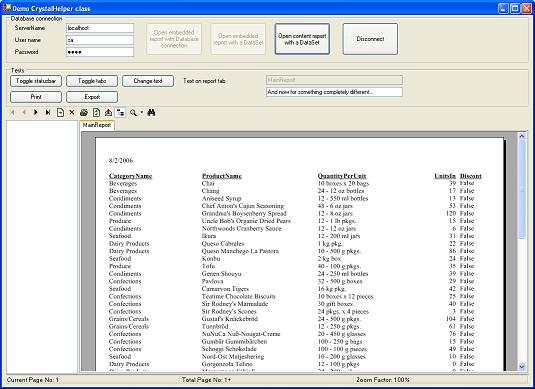Click the printer icon in report toolbar
Image resolution: width=535 pixels, height=389 pixels.
[x=84, y=112]
